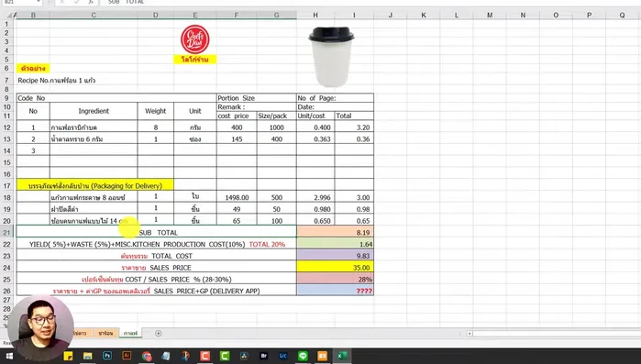Launch Illustrator from the taskbar
This screenshot has width=641, height=364.
pos(127,356)
